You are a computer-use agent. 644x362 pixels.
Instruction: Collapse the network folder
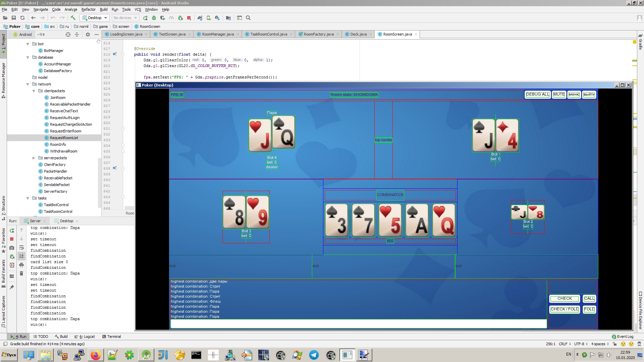pos(28,84)
